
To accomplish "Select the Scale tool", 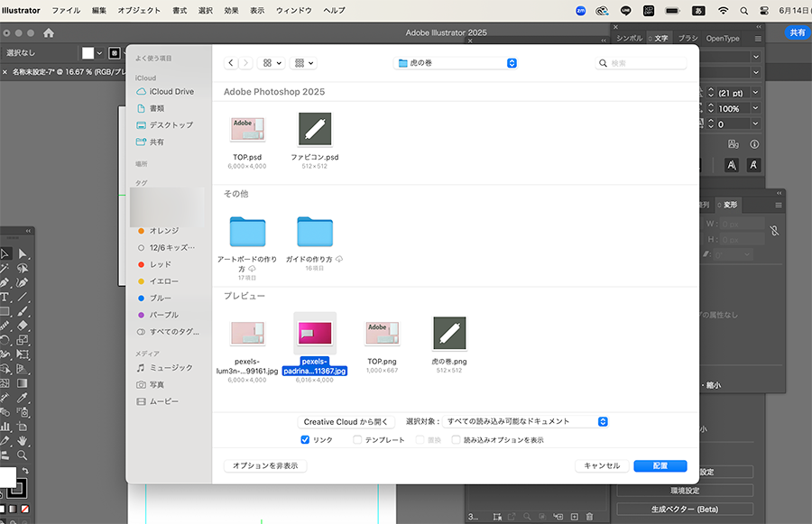I will [x=23, y=340].
